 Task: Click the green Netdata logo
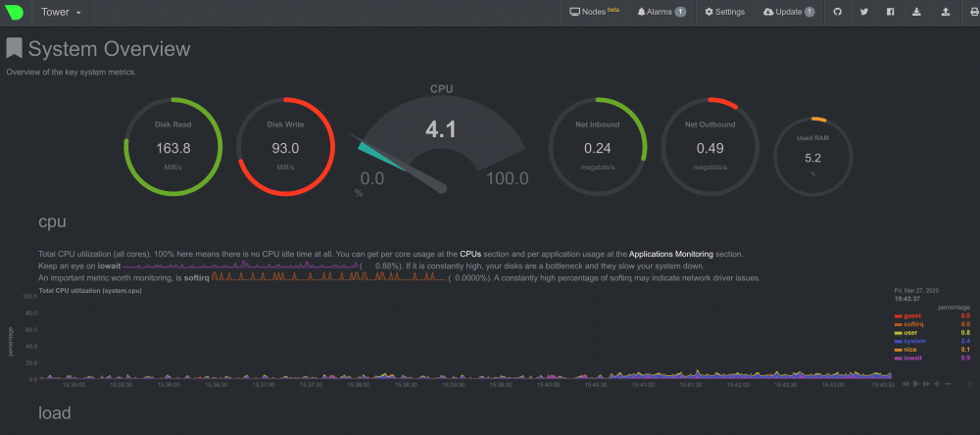pyautogui.click(x=15, y=12)
